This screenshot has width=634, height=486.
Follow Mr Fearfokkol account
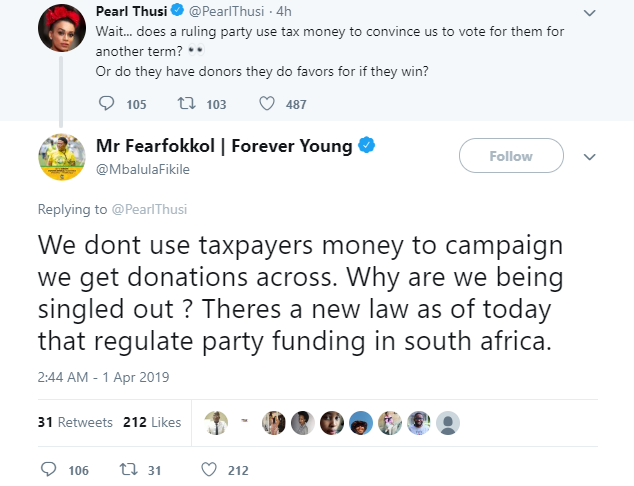pyautogui.click(x=510, y=156)
